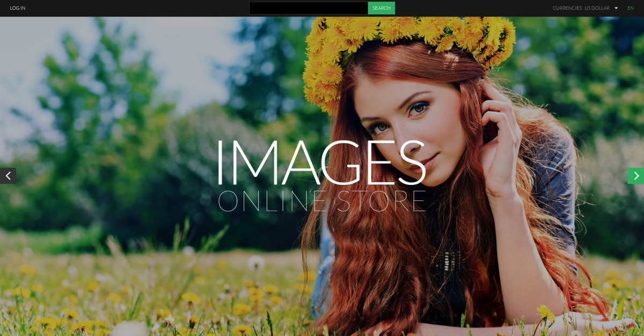Image resolution: width=644 pixels, height=336 pixels.
Task: Expand the US DOLLAR currency selector
Action: (597, 8)
